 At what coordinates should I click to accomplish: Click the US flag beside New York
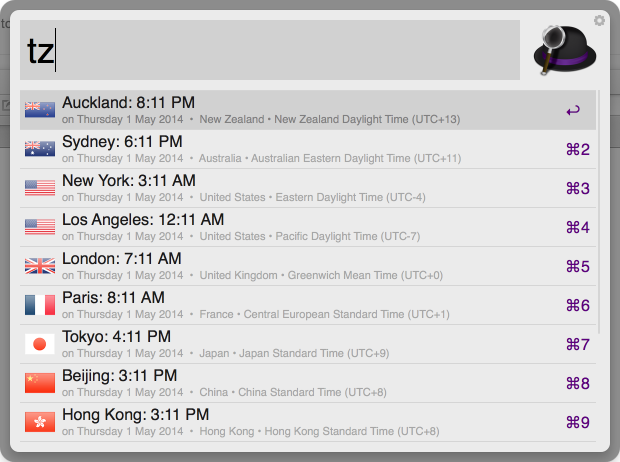pyautogui.click(x=40, y=188)
